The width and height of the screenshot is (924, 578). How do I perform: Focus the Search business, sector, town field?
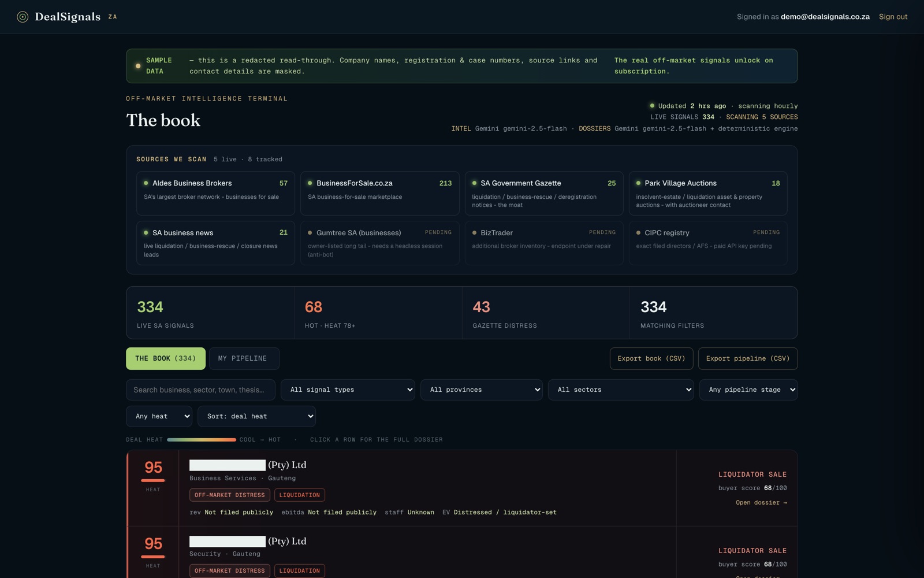[200, 390]
